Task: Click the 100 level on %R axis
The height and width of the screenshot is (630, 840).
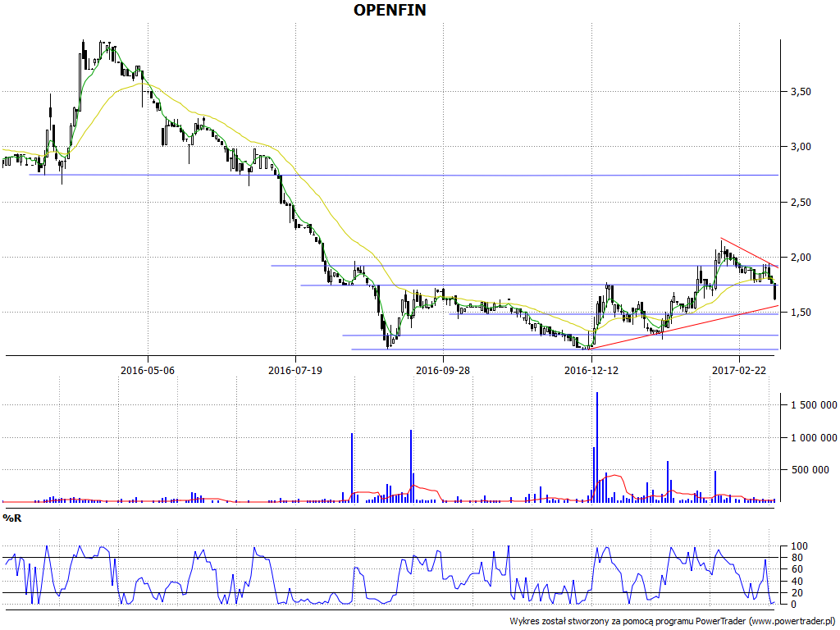Action: click(x=799, y=546)
